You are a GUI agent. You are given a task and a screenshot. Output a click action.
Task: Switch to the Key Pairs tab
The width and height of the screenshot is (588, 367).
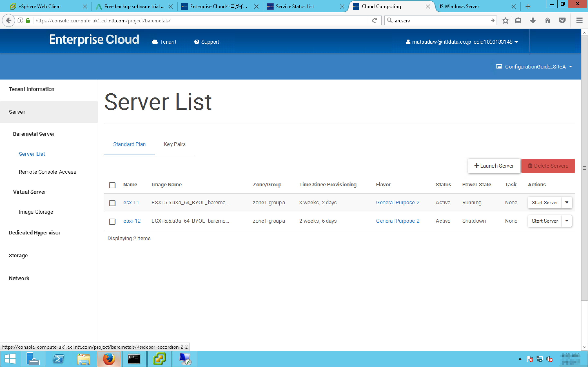[x=174, y=144]
